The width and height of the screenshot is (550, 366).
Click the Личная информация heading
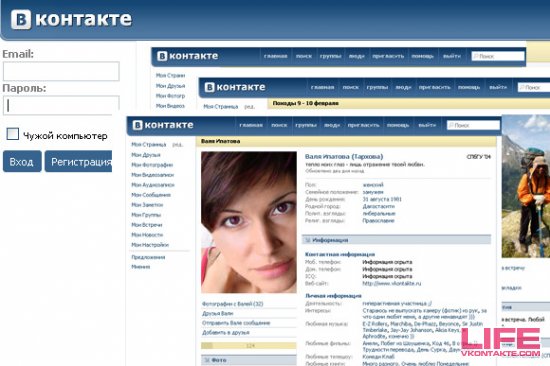[x=333, y=295]
